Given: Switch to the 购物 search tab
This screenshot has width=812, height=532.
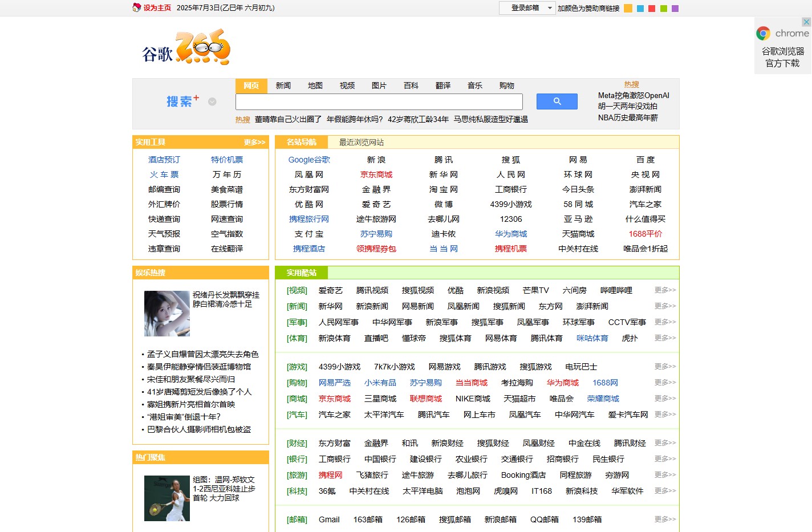Looking at the screenshot, I should (x=506, y=86).
